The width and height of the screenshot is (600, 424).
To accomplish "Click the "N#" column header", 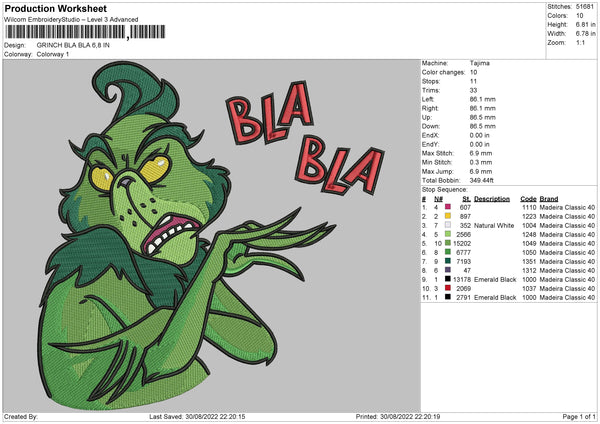I will coord(439,199).
